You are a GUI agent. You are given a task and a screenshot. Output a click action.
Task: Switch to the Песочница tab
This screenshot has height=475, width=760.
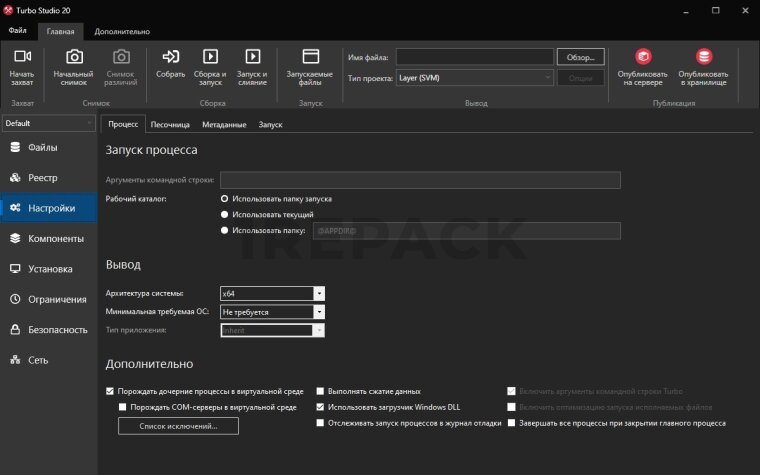pyautogui.click(x=170, y=124)
